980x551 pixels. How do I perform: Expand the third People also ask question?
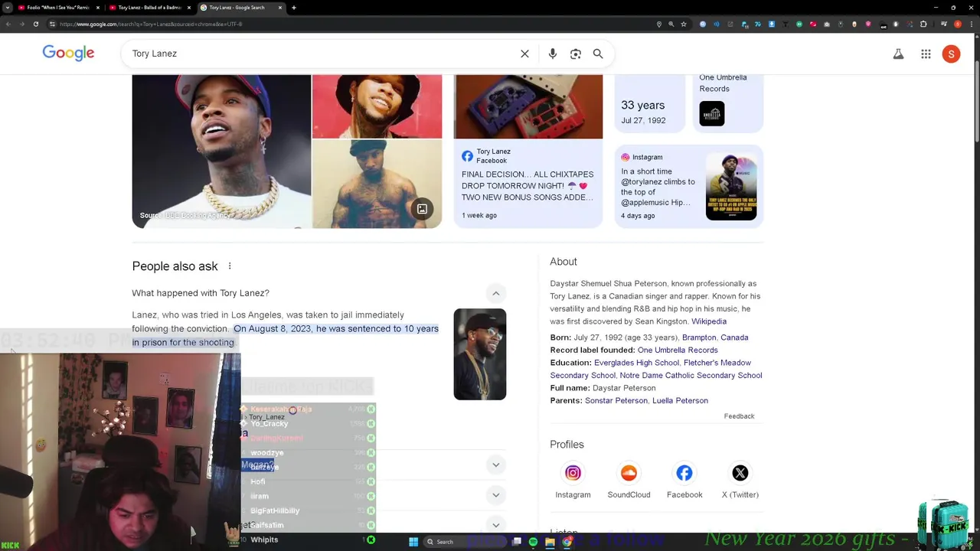(x=495, y=494)
